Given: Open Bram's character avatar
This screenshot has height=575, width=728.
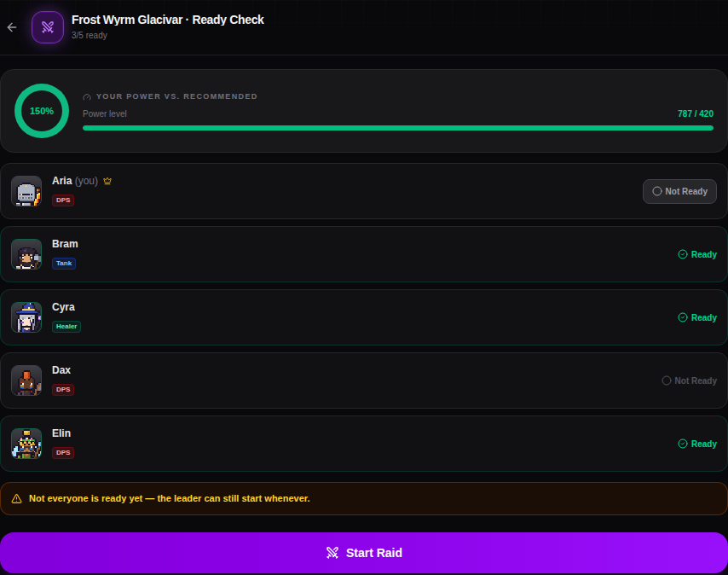Looking at the screenshot, I should tap(26, 254).
